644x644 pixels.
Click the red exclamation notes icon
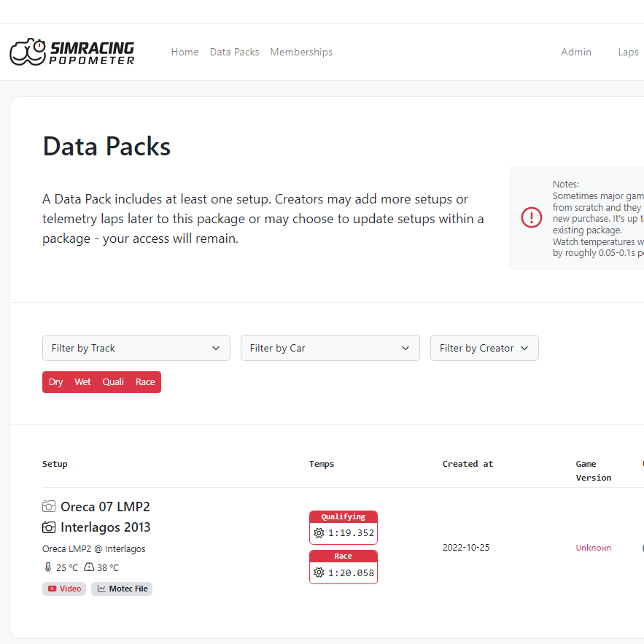[532, 217]
